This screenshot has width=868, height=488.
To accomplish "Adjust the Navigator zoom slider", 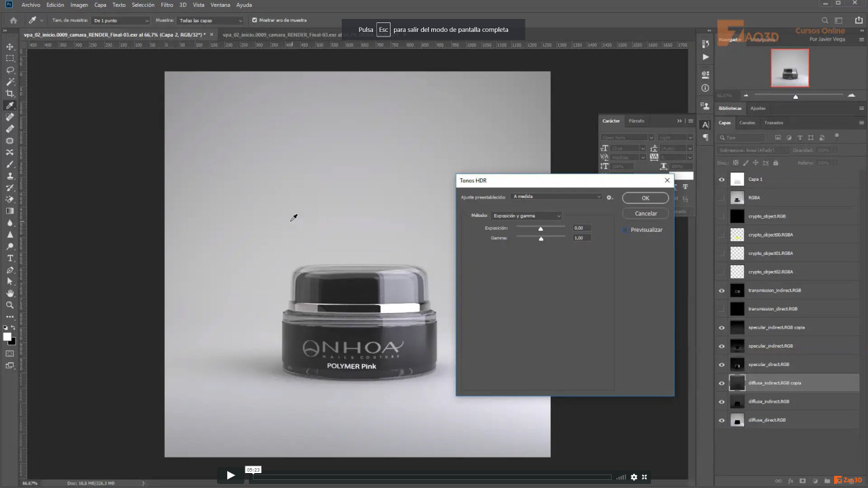I will click(795, 96).
